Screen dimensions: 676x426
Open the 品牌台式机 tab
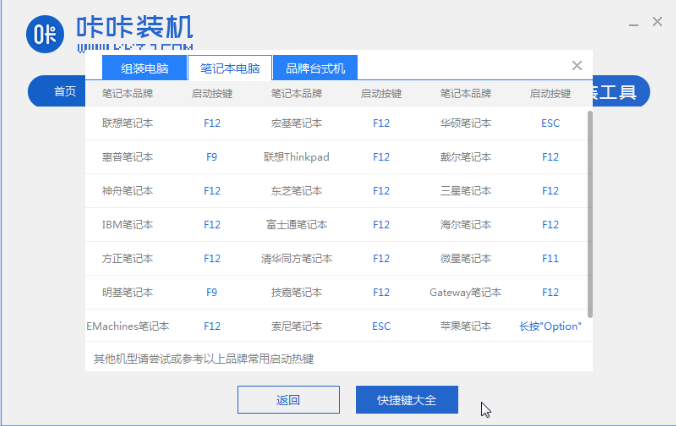coord(315,69)
